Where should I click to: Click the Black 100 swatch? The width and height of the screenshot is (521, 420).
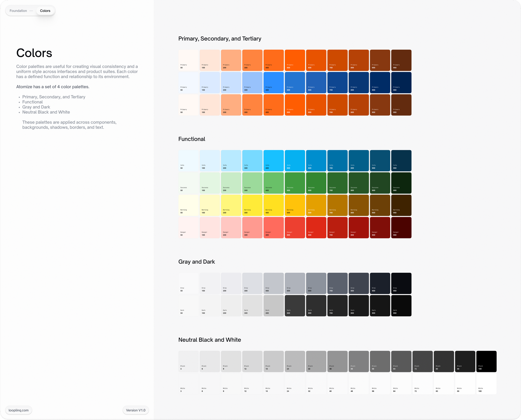tap(486, 361)
